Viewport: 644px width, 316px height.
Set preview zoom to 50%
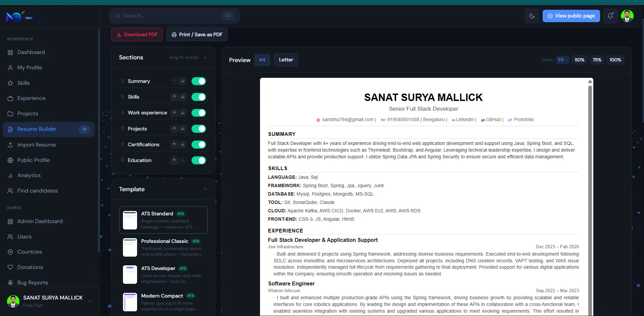[x=579, y=60]
